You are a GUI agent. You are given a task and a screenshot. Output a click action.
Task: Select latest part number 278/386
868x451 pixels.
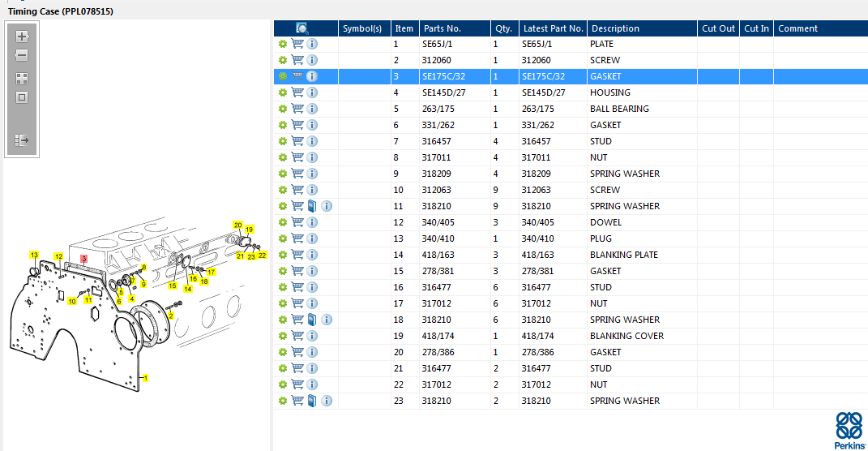point(537,352)
